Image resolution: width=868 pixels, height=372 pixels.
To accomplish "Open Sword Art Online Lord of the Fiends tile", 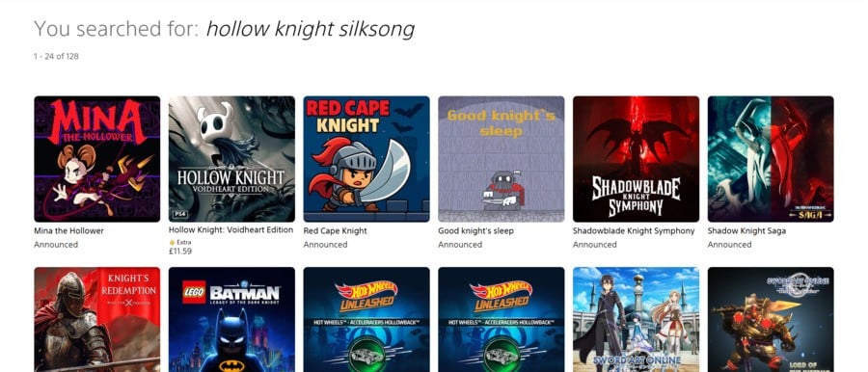I will 771,319.
